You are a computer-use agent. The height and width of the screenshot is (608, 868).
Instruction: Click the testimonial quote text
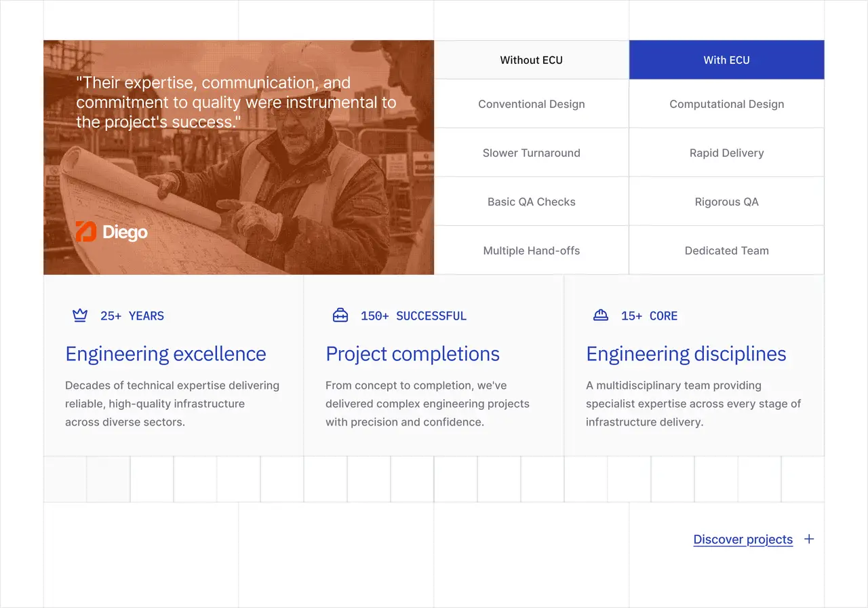(236, 102)
